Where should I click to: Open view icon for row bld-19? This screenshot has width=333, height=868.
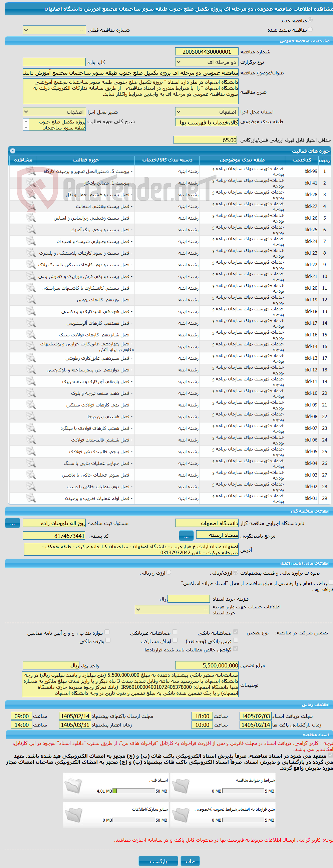click(31, 300)
